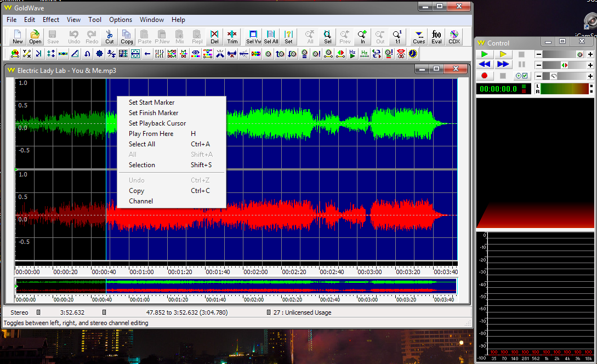Click the Hz playback rate icon with green arrow
This screenshot has width=597, height=364.
pos(352,54)
